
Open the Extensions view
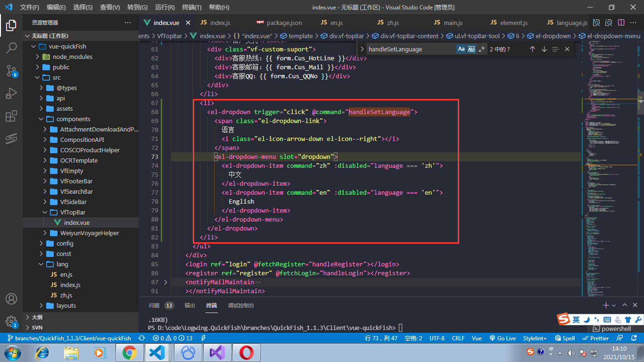[11, 116]
